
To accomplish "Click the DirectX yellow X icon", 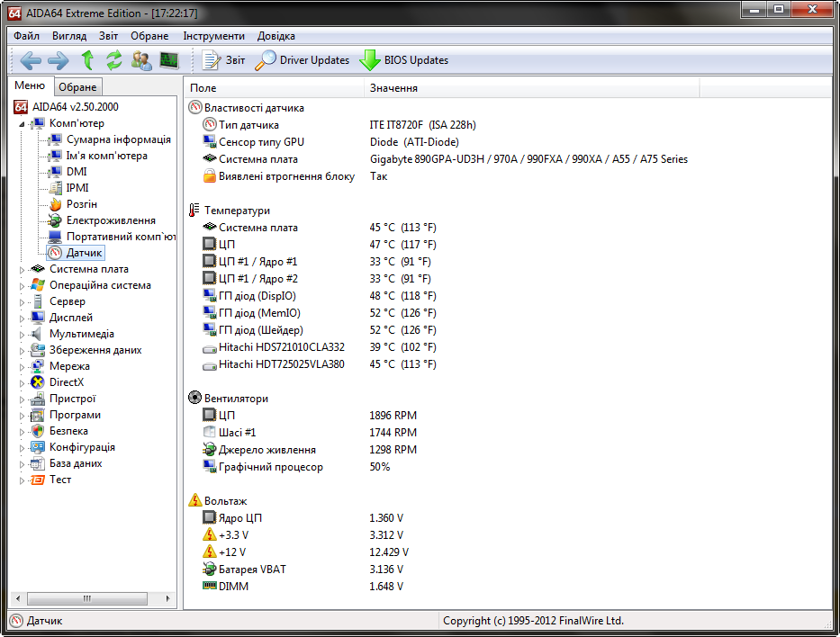I will click(38, 382).
